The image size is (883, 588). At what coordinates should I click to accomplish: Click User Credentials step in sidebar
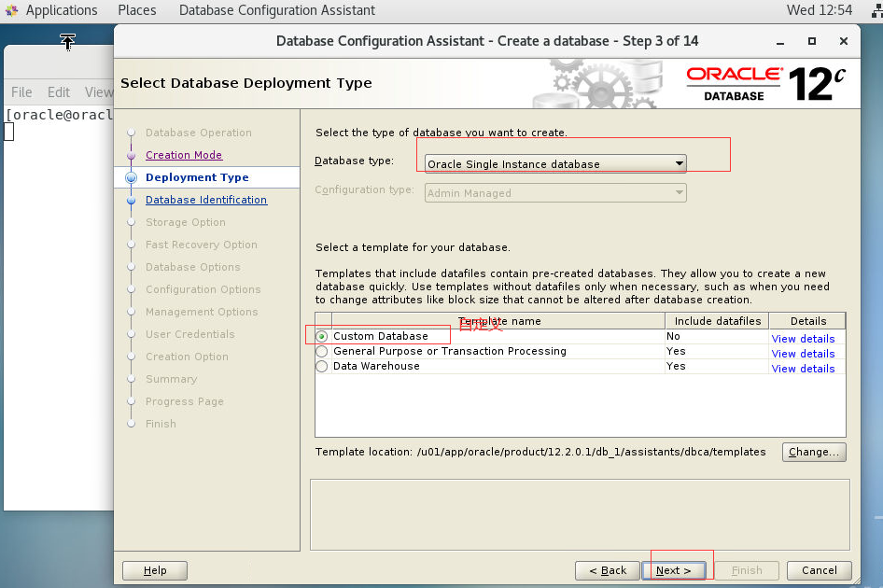point(189,334)
